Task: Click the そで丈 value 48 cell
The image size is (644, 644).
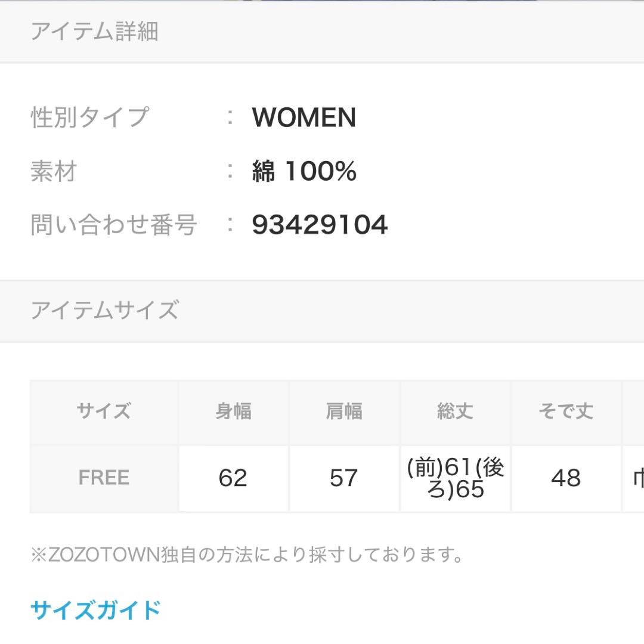Action: pyautogui.click(x=565, y=478)
